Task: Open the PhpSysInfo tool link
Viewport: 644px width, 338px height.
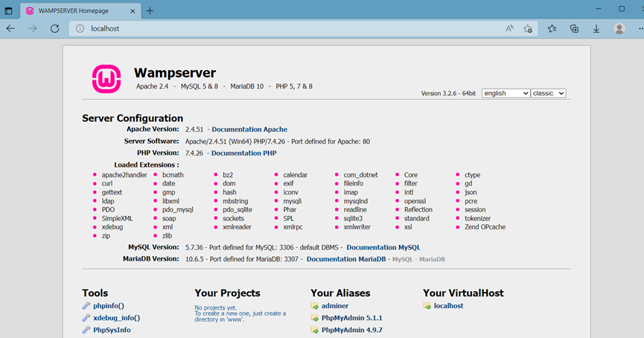Action: point(112,330)
